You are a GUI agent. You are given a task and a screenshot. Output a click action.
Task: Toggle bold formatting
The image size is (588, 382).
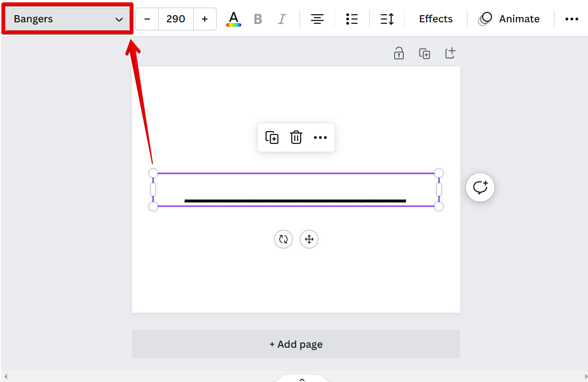(x=258, y=19)
